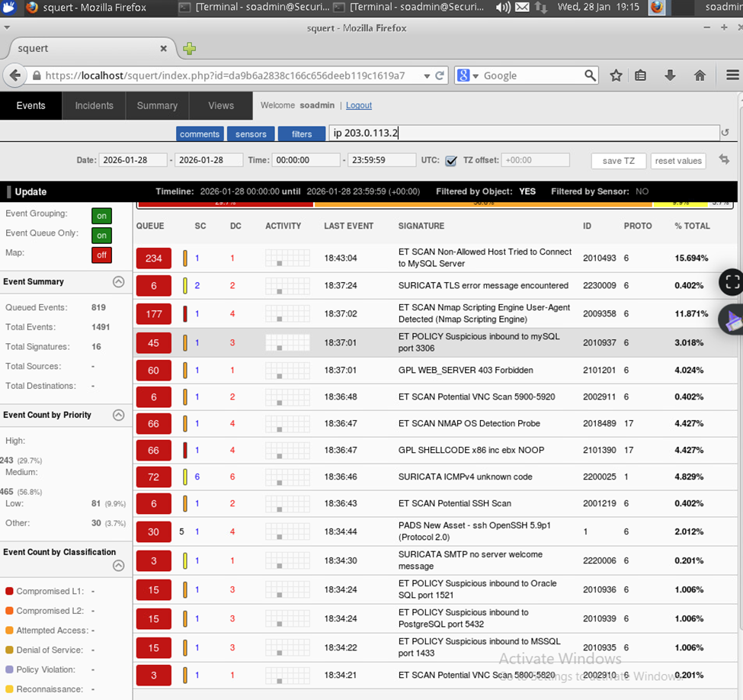Click the padlock icon in address bar

click(37, 76)
